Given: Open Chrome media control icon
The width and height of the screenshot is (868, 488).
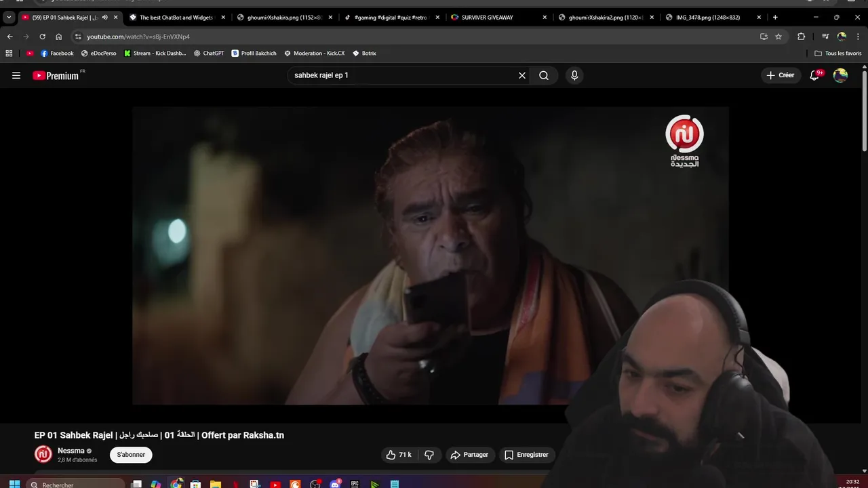Looking at the screenshot, I should click(x=825, y=37).
